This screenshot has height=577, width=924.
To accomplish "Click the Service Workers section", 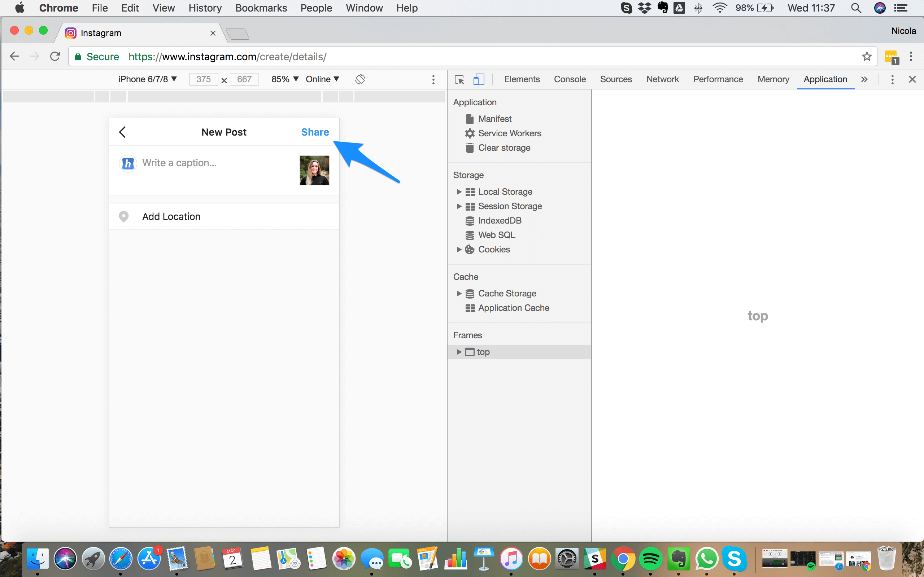I will click(x=510, y=133).
